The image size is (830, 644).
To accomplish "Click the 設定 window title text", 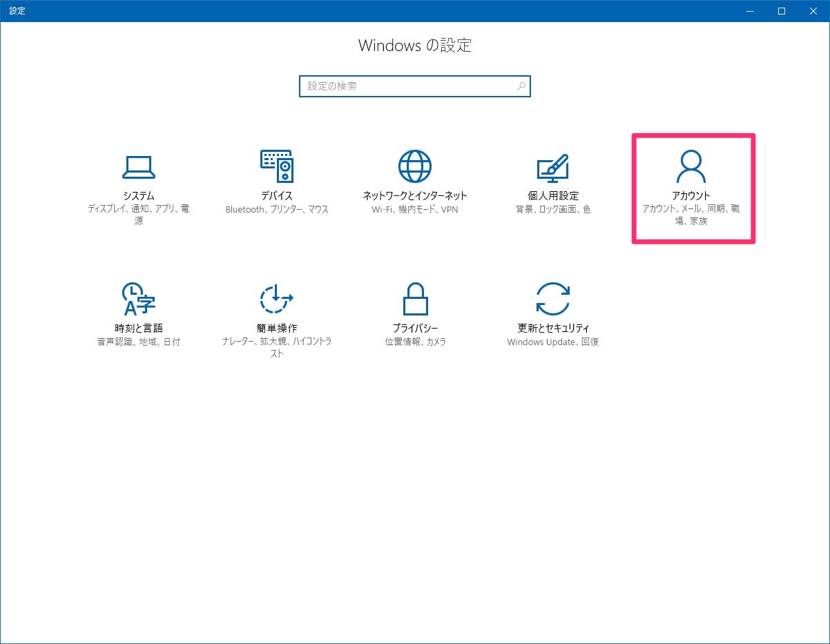I will [x=17, y=11].
